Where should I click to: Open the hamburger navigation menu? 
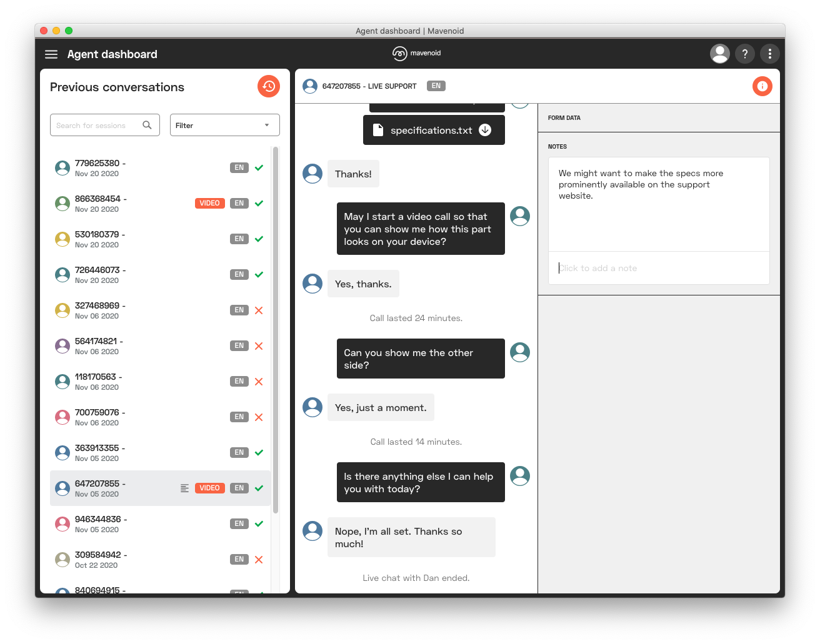point(51,54)
